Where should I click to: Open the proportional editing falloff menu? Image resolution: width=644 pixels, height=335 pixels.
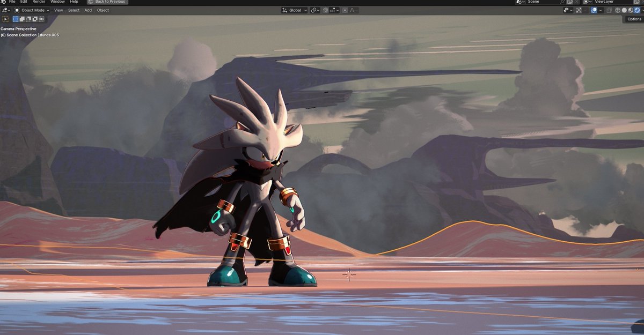pyautogui.click(x=353, y=10)
